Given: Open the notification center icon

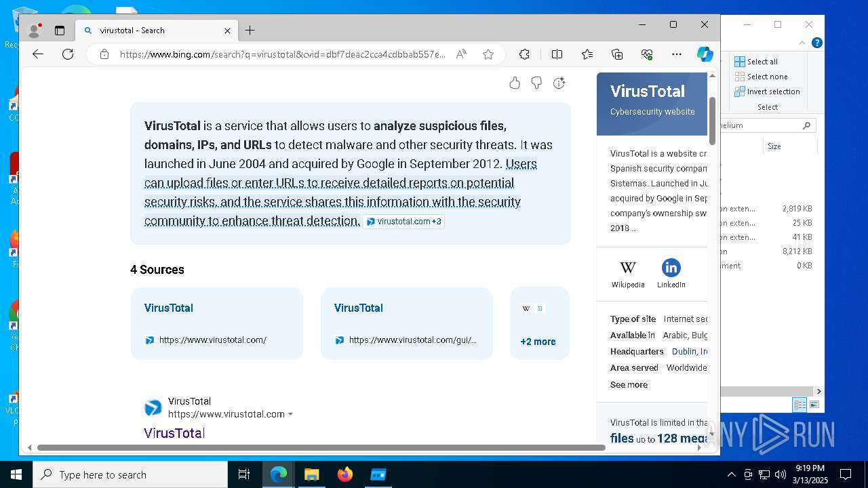Looking at the screenshot, I should pyautogui.click(x=846, y=474).
